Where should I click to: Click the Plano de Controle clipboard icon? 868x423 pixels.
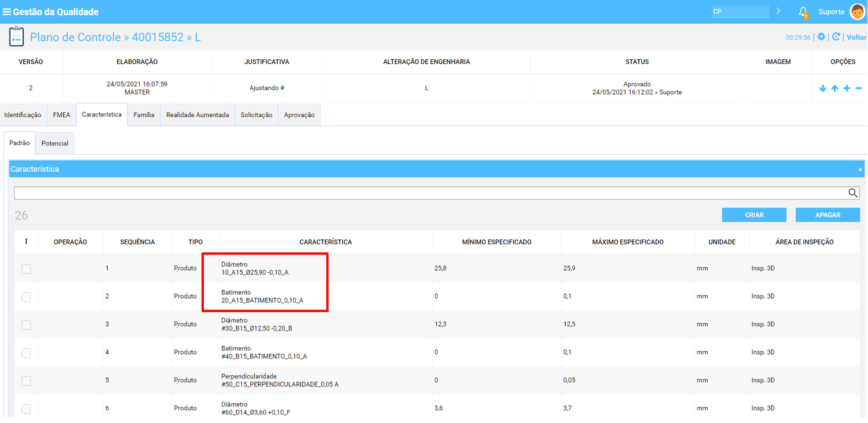pyautogui.click(x=16, y=36)
